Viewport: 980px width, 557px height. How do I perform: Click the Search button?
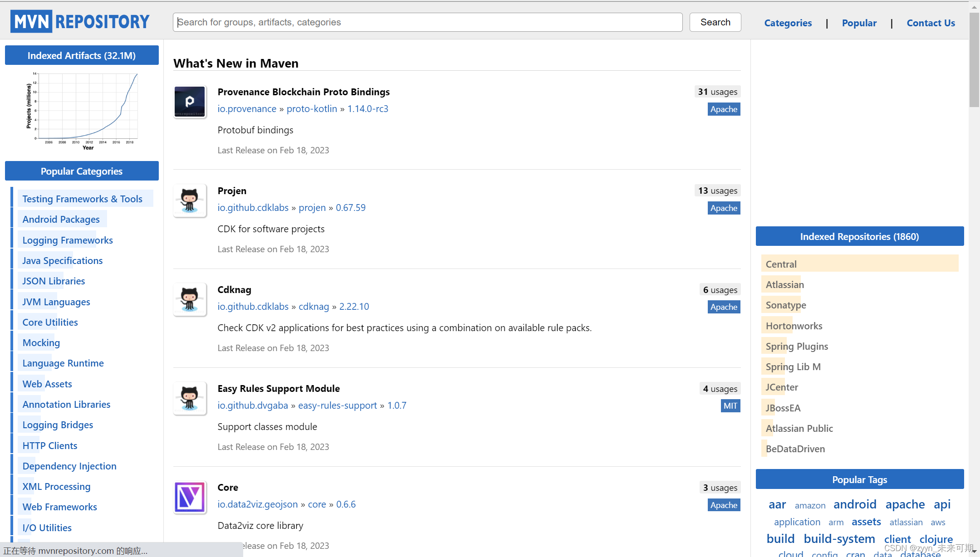click(x=715, y=22)
